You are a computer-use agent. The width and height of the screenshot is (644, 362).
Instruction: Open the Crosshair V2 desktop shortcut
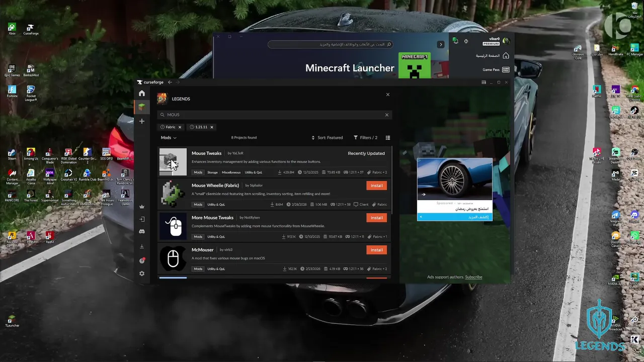click(68, 175)
